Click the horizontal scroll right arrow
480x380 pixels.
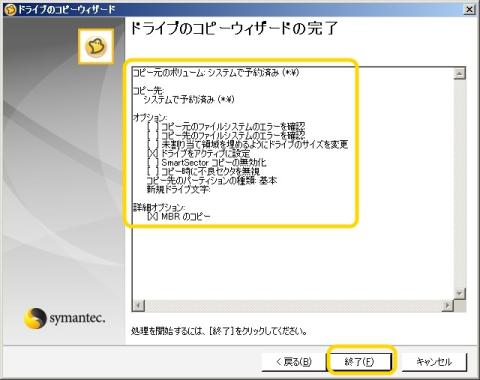[448, 305]
